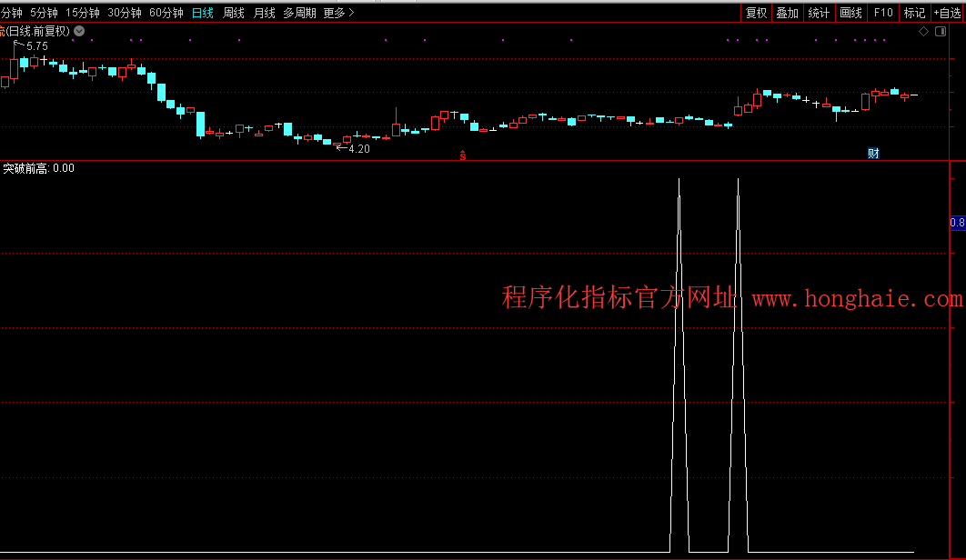
Task: Open the F10 company info
Action: pyautogui.click(x=882, y=13)
